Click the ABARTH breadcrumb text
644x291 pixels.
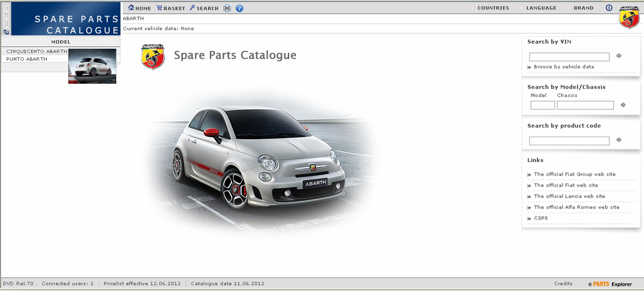[133, 19]
